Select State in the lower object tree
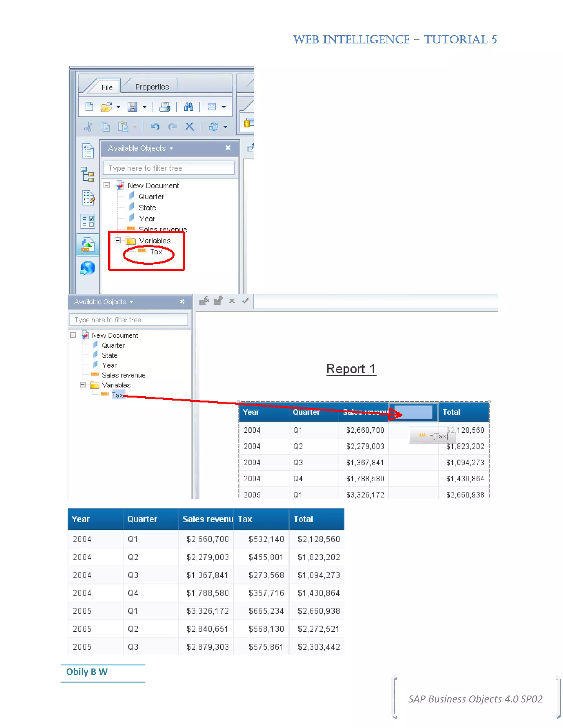The height and width of the screenshot is (728, 563). (x=109, y=355)
